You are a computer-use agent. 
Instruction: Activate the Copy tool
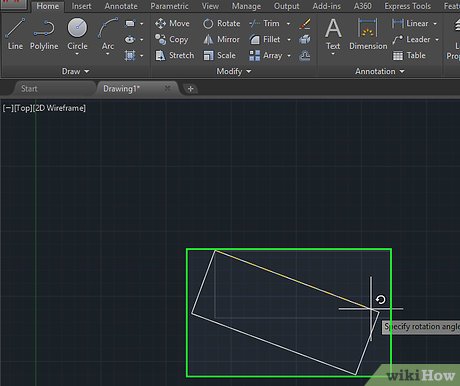pos(172,39)
